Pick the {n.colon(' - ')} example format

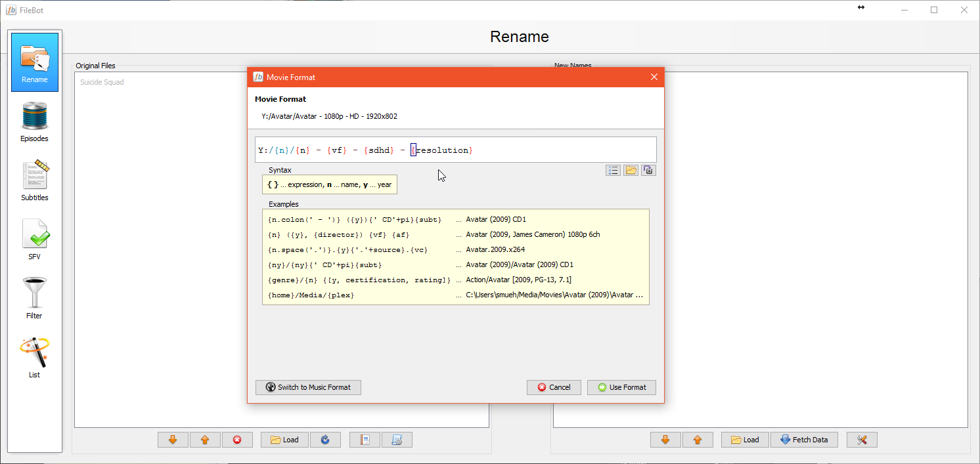tap(355, 219)
